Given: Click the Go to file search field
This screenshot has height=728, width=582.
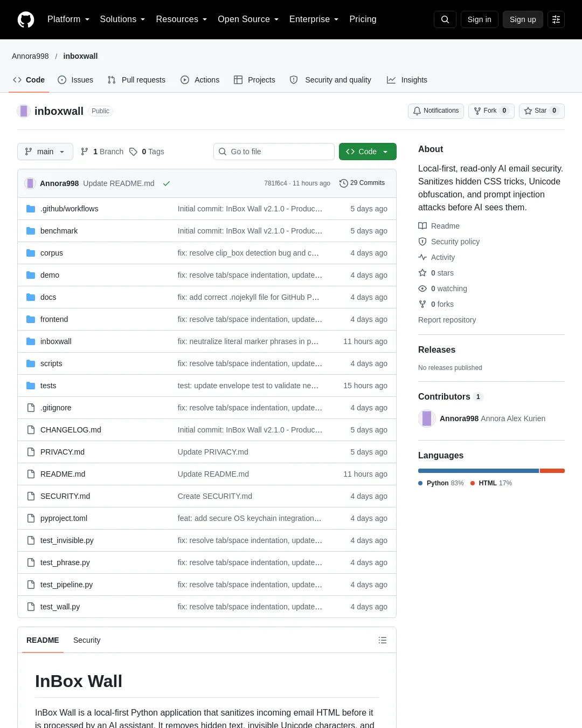Looking at the screenshot, I should 274,152.
